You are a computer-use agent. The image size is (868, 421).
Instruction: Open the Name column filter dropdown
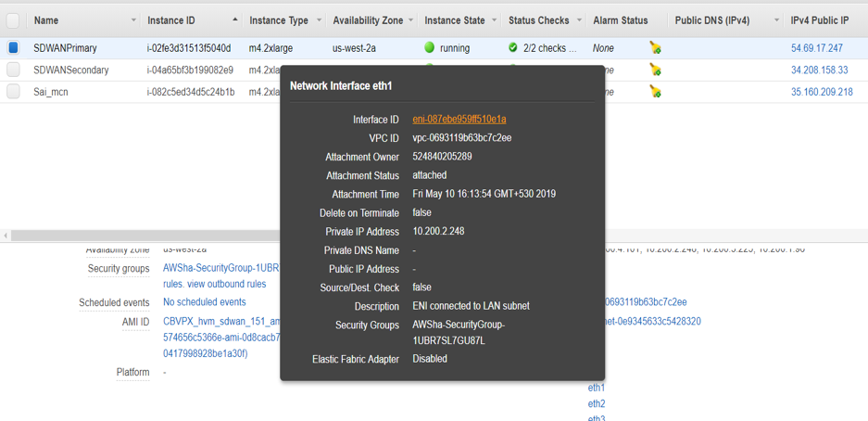(133, 20)
